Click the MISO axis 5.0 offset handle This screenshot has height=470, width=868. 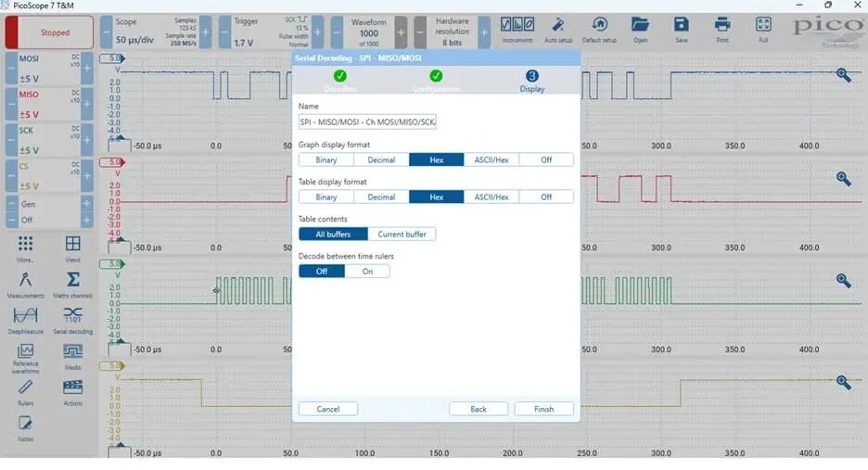[112, 161]
